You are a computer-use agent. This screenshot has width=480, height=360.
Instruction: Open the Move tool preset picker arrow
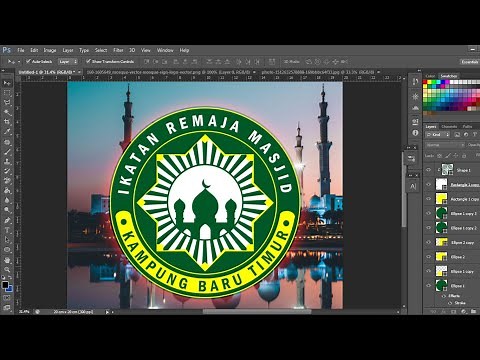tap(19, 62)
